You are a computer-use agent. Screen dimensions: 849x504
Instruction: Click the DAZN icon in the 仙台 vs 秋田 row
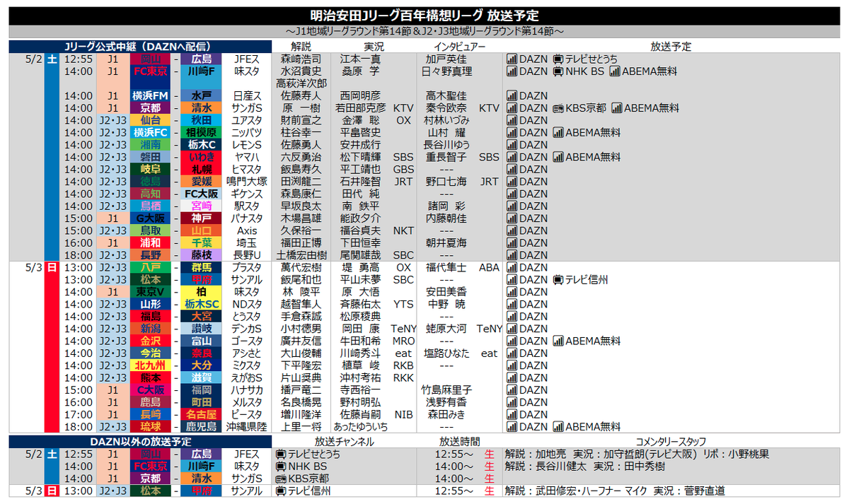512,120
